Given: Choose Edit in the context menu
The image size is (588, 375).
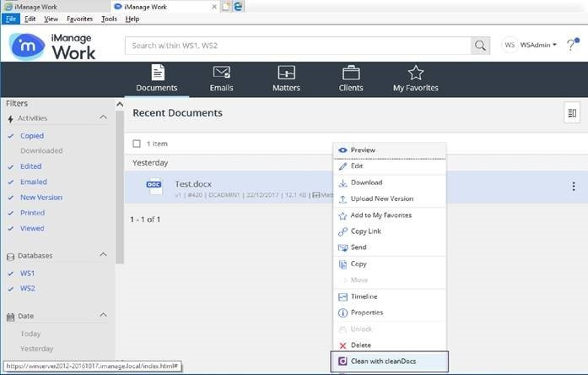Looking at the screenshot, I should 389,166.
